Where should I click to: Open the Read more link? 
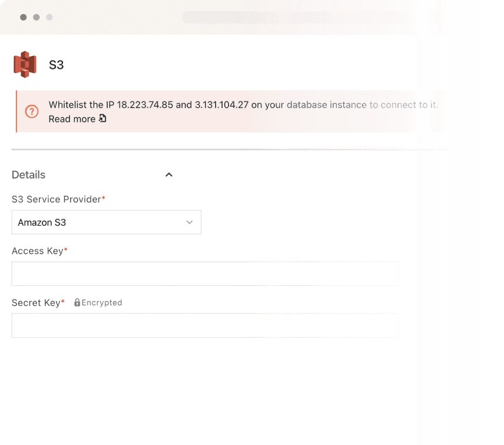click(72, 119)
